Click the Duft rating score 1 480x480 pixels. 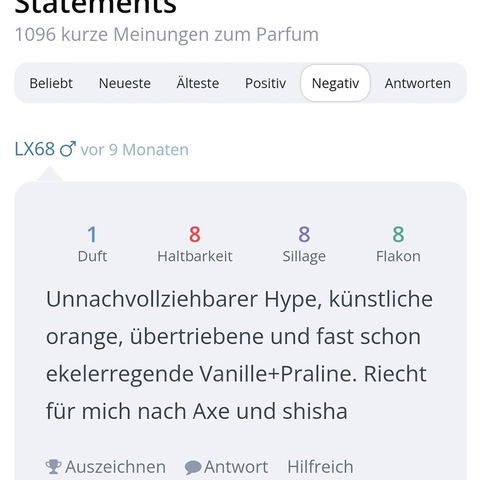coord(92,234)
